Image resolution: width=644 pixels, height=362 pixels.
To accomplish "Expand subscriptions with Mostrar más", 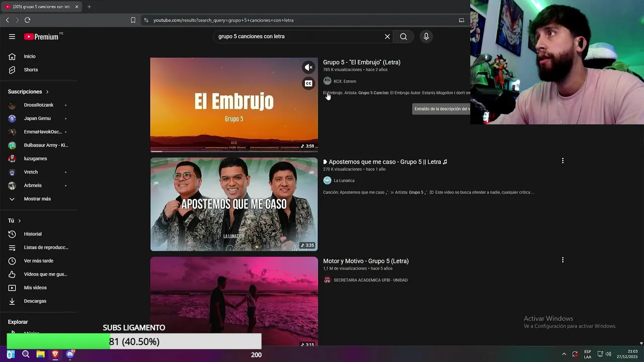I will [38, 199].
